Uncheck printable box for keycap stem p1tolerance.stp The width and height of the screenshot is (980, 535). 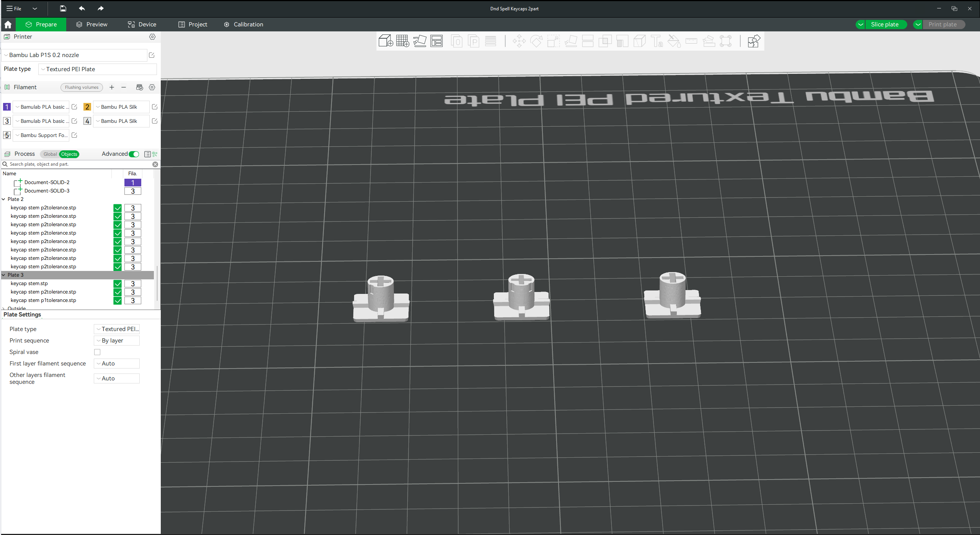118,300
